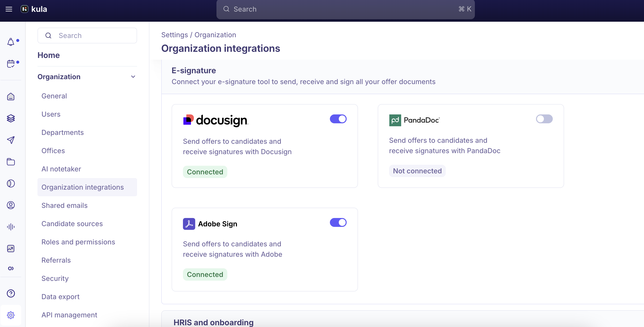The image size is (644, 327).
Task: Click the Docusign logo
Action: [x=216, y=120]
